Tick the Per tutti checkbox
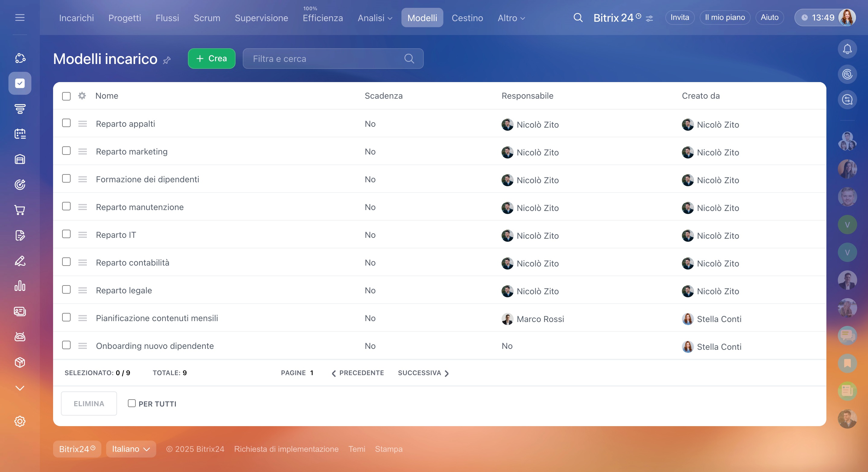868x472 pixels. tap(132, 403)
